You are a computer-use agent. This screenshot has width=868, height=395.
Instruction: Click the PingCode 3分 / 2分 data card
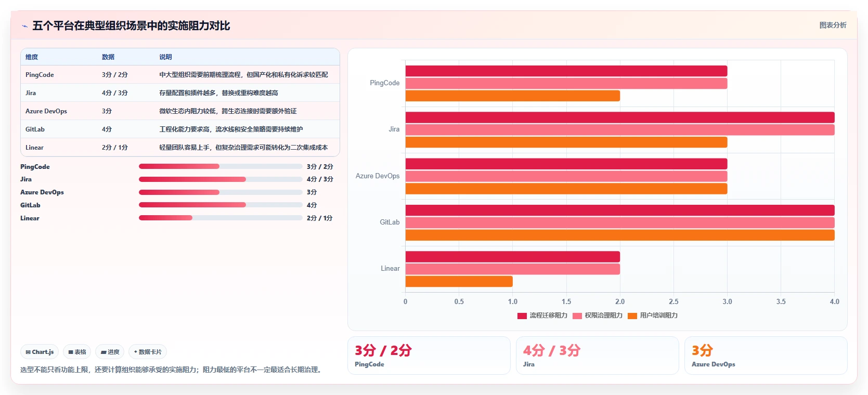point(429,355)
